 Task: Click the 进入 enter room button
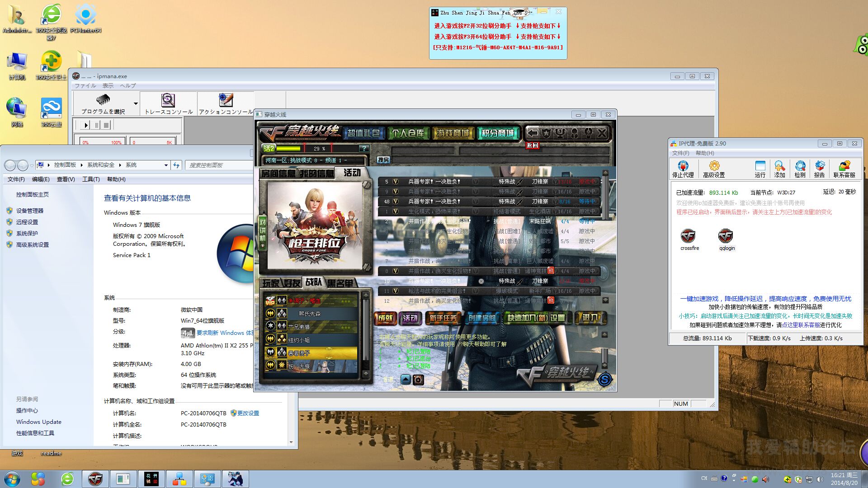(590, 318)
